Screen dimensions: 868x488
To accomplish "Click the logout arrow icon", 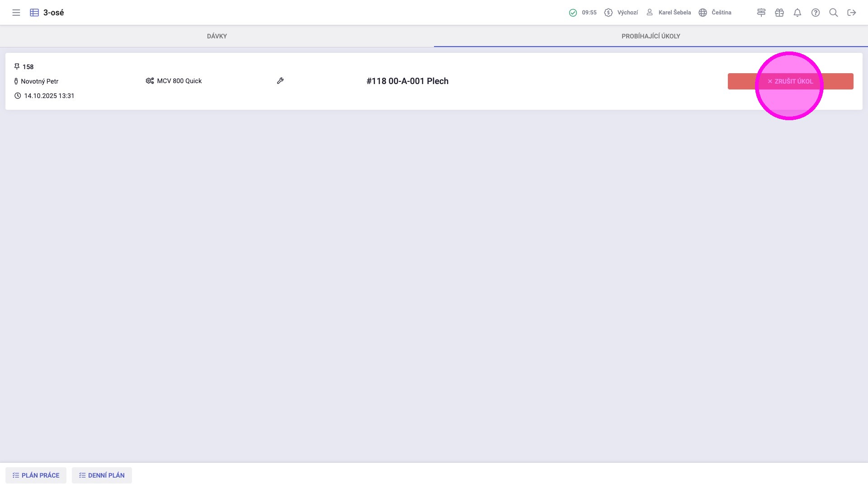I will point(852,13).
